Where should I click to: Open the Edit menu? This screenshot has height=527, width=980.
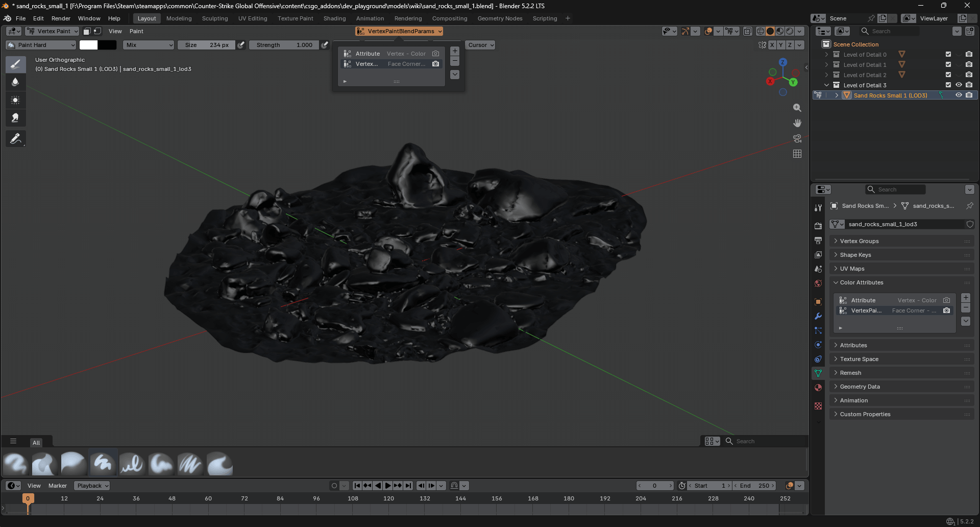[x=38, y=18]
